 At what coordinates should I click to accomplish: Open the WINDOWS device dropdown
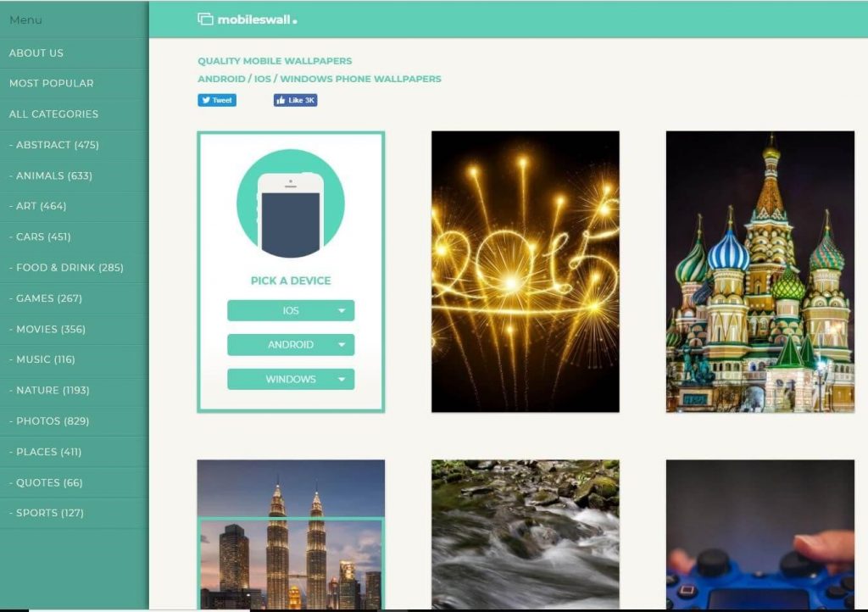291,379
